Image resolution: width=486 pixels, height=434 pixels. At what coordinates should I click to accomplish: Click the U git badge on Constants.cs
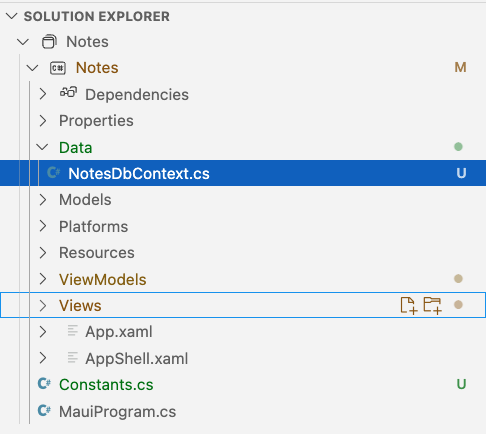pyautogui.click(x=461, y=384)
